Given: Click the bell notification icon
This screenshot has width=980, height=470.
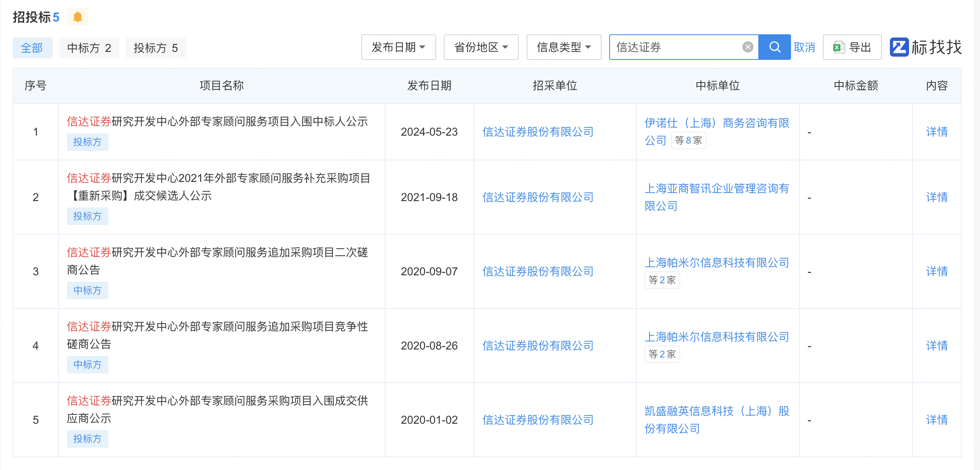Looking at the screenshot, I should click(x=77, y=17).
